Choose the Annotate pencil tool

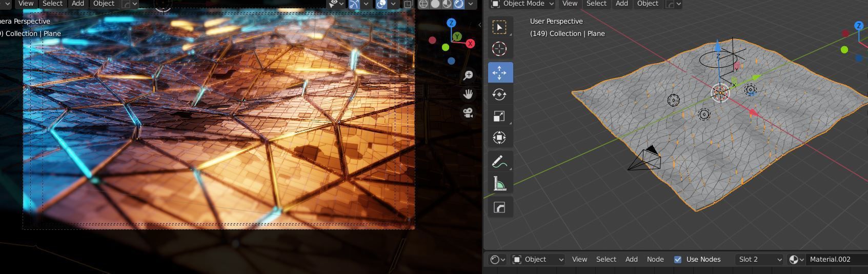[x=499, y=162]
